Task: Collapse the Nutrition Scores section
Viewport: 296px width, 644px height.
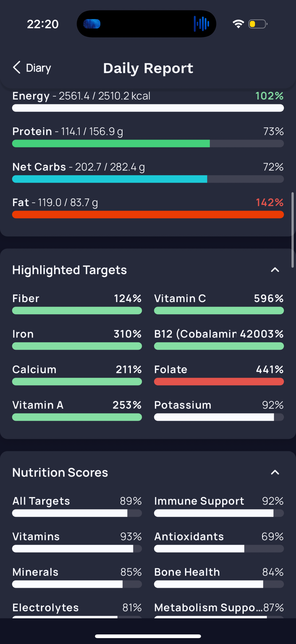Action: click(x=275, y=472)
